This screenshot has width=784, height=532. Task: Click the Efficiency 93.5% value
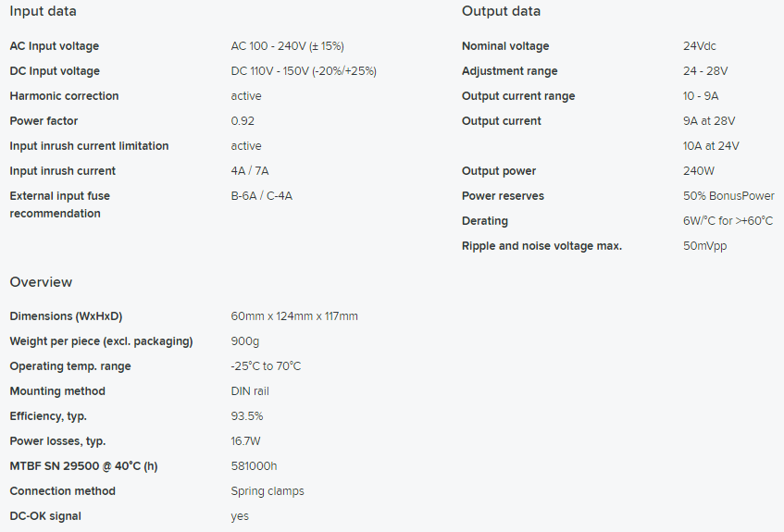tap(247, 416)
